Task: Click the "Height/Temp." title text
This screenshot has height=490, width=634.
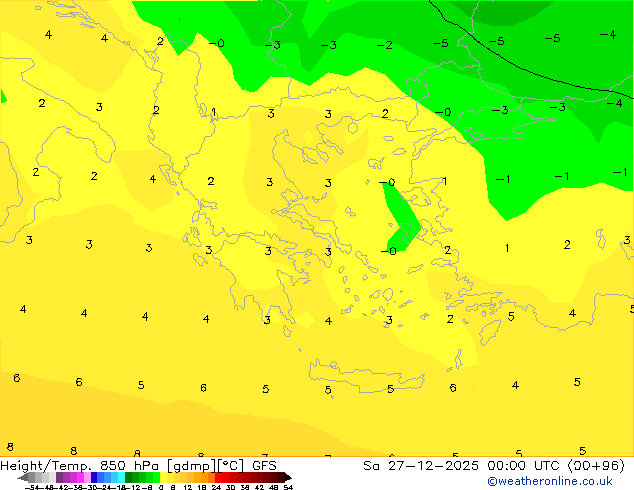Action: (46, 466)
